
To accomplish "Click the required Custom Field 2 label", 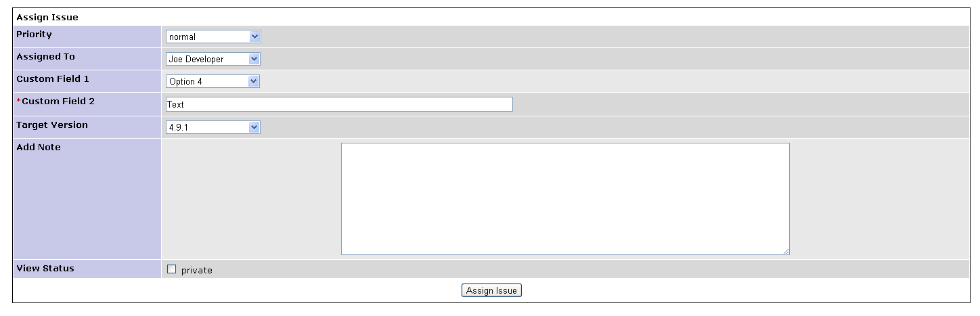I will [x=55, y=101].
